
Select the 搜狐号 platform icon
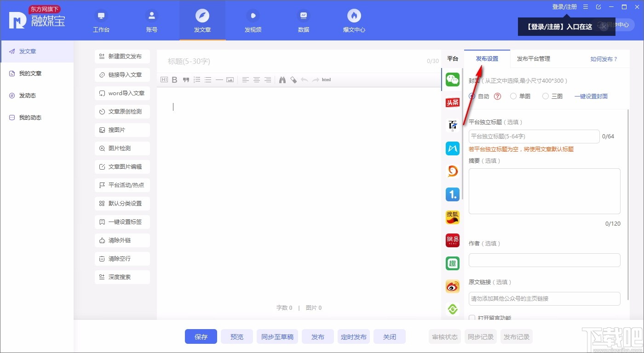tap(452, 217)
